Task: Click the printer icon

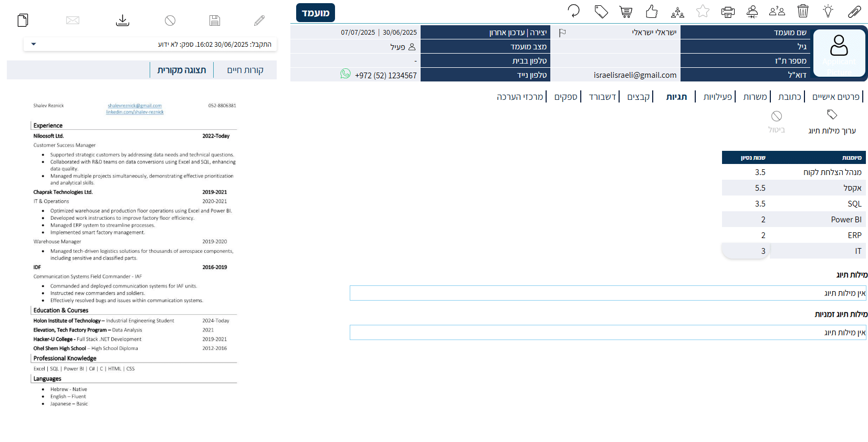Action: pos(728,12)
